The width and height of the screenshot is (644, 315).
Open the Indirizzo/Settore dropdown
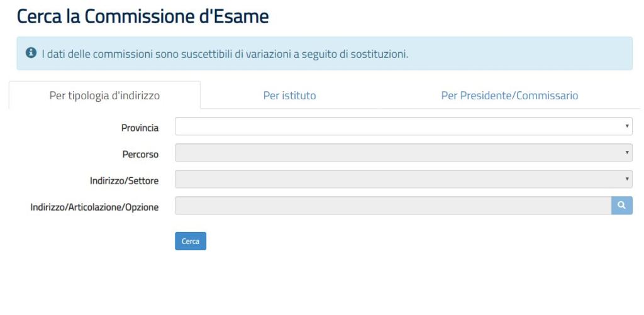click(x=402, y=179)
